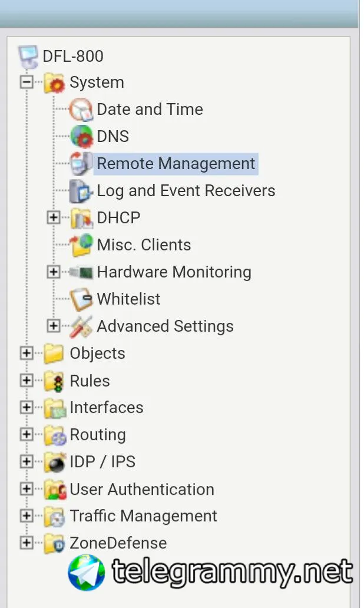The height and width of the screenshot is (608, 364).
Task: Click the Traffic Management folder icon
Action: 54,517
